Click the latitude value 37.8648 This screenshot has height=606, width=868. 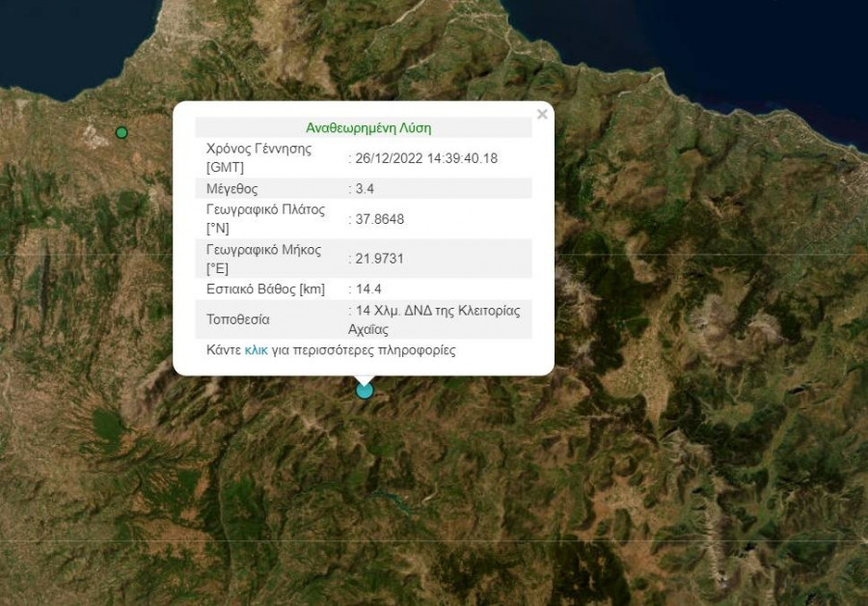(379, 219)
